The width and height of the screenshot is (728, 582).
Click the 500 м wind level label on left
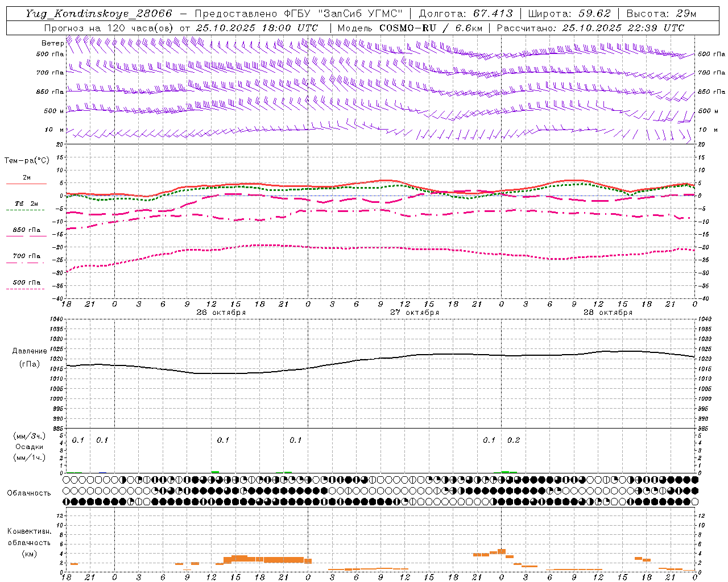tap(54, 111)
